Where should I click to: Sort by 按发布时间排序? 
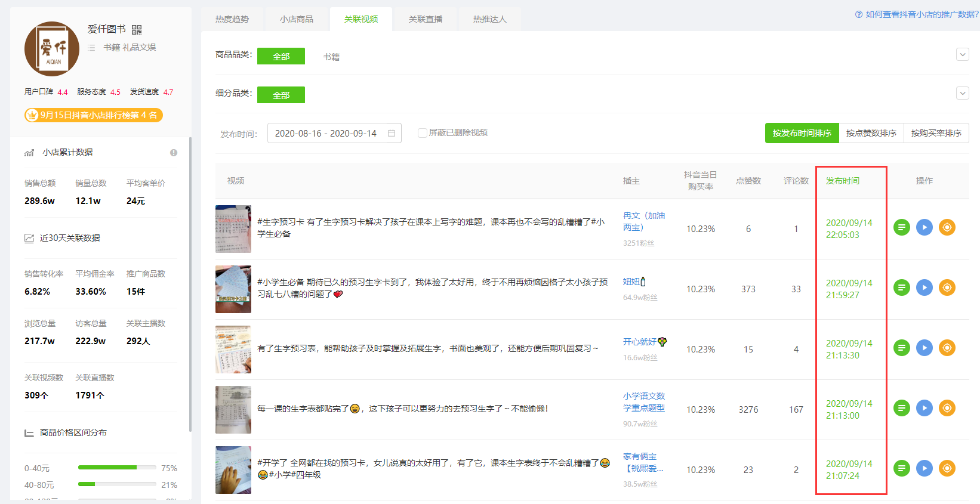[x=802, y=133]
